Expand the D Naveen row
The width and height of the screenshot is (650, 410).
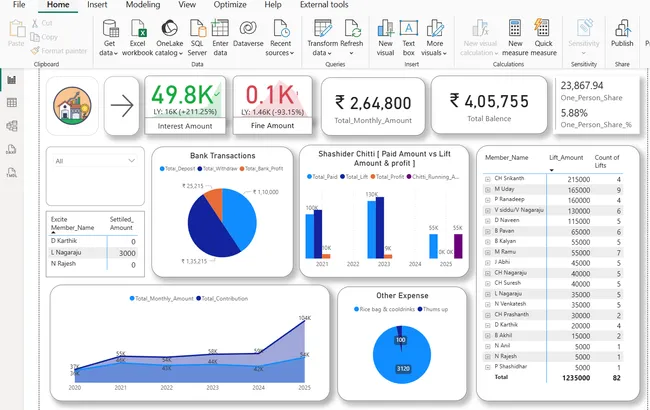tap(488, 221)
